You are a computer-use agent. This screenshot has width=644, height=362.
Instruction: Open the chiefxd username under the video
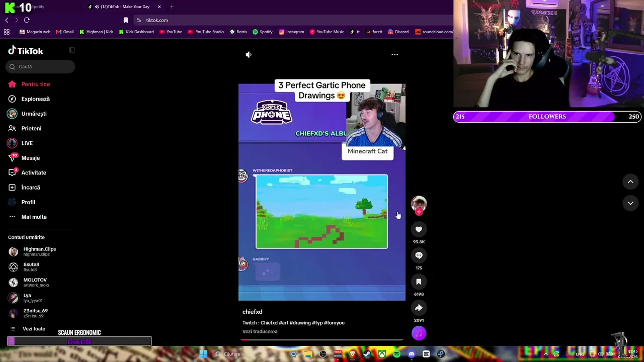[x=253, y=312]
